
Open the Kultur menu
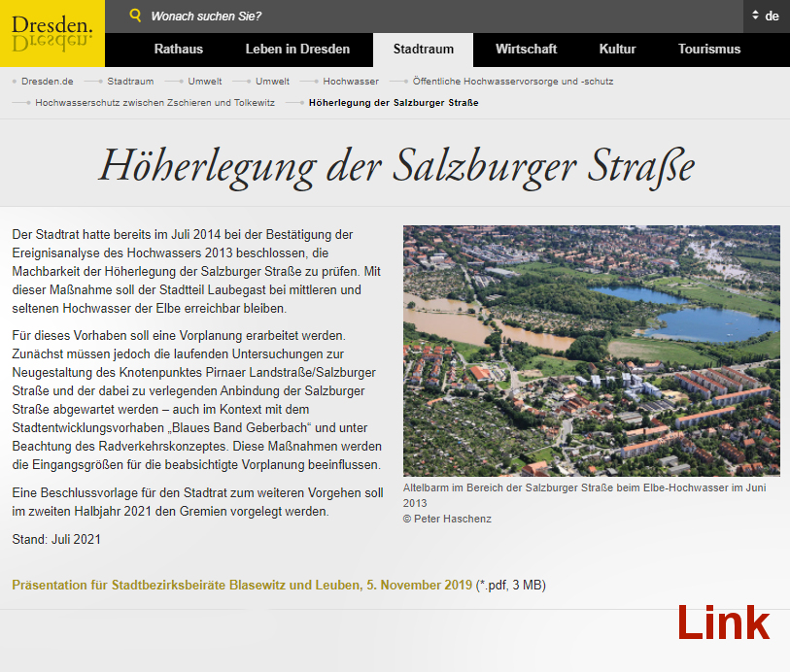[x=617, y=49]
